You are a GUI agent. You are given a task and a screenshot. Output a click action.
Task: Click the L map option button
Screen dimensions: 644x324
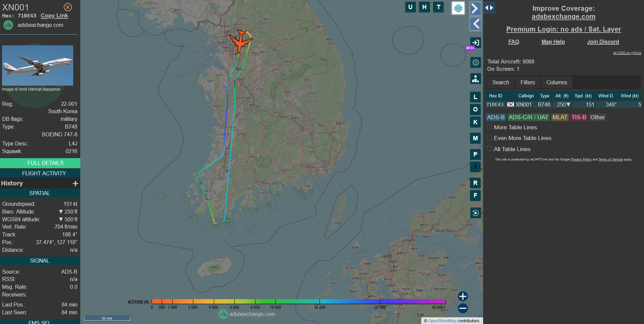tap(475, 97)
